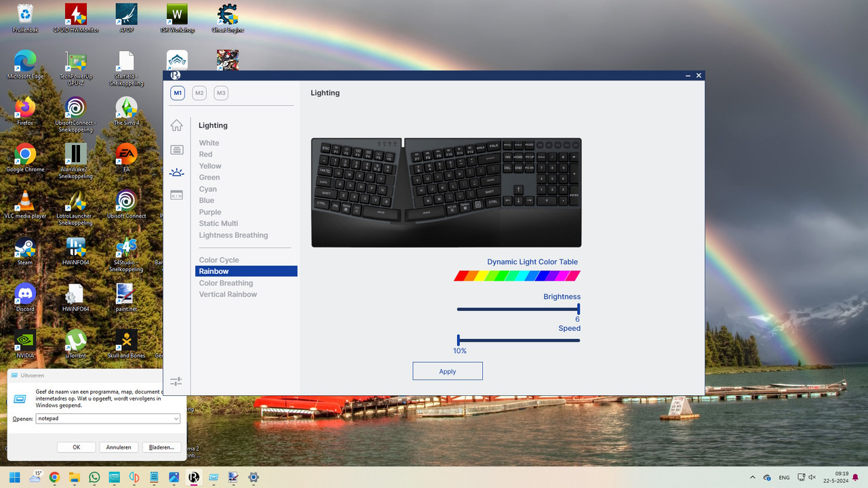Select the Lighting icon in sidebar
This screenshot has height=488, width=868.
click(176, 172)
